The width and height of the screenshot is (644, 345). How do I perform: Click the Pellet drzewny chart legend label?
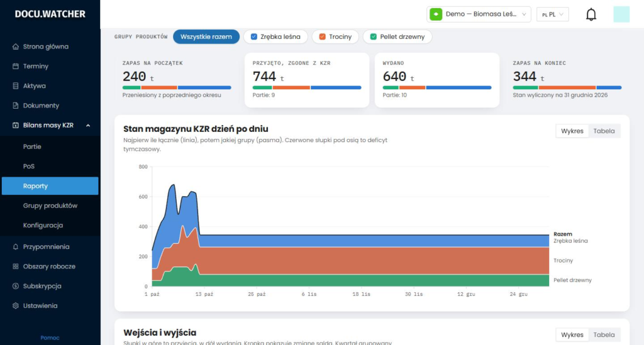pyautogui.click(x=572, y=280)
